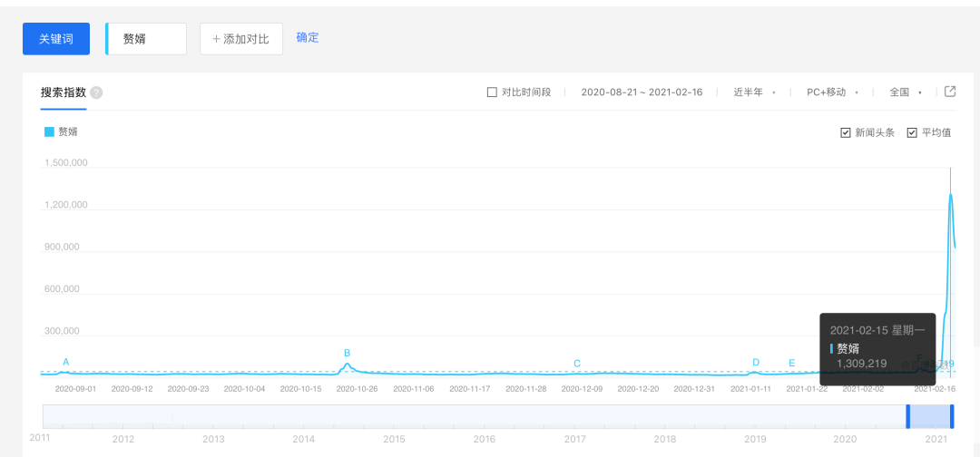Open news marker B at the October peak
The width and height of the screenshot is (980, 457).
tap(347, 353)
